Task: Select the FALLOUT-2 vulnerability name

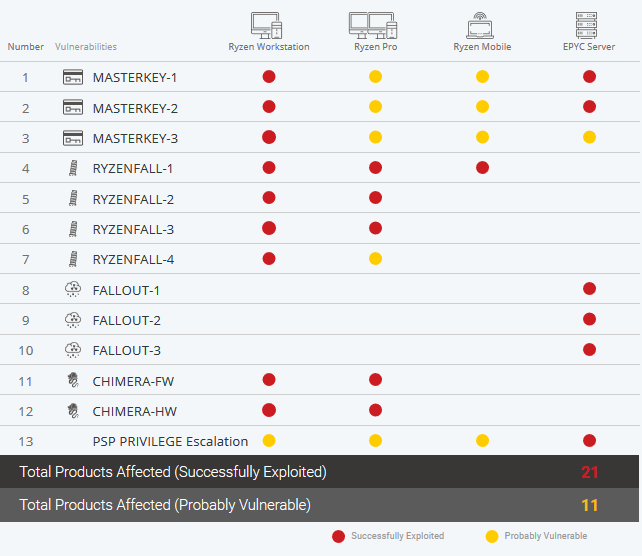Action: click(x=127, y=321)
